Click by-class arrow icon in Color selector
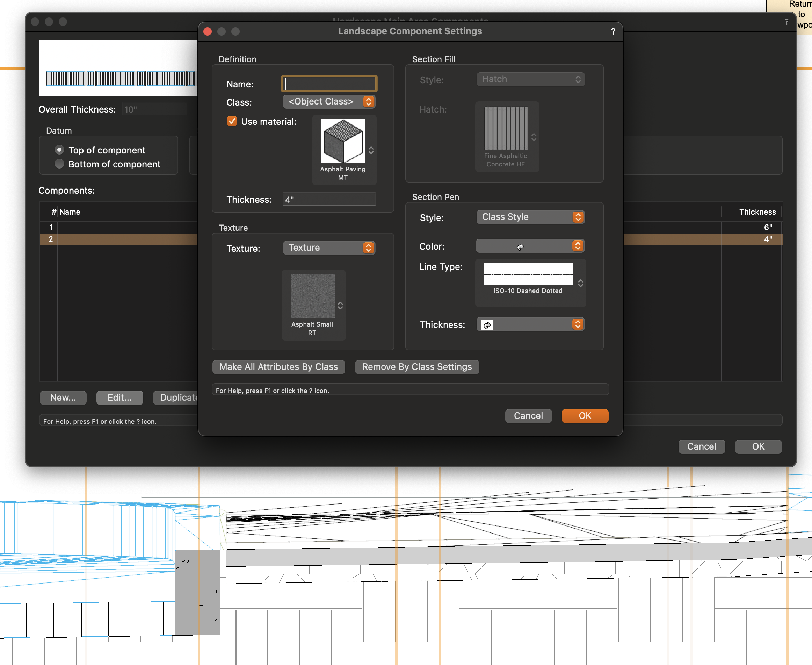812x665 pixels. tap(520, 247)
